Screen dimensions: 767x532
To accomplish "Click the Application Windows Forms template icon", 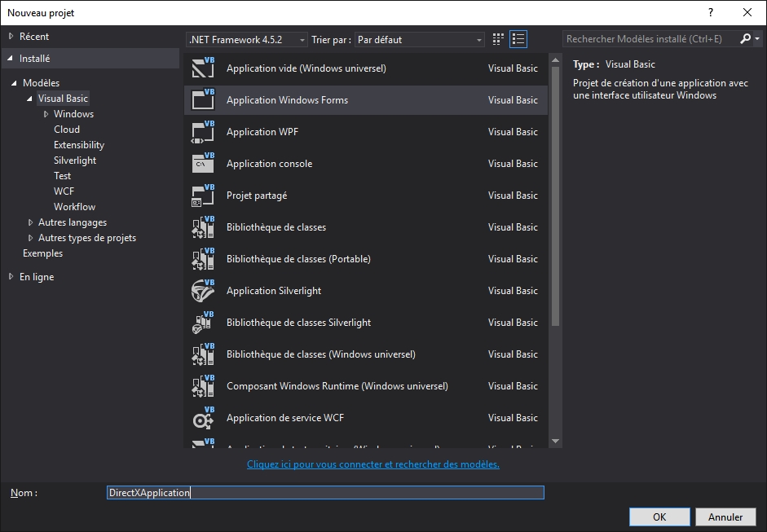I will pyautogui.click(x=203, y=99).
